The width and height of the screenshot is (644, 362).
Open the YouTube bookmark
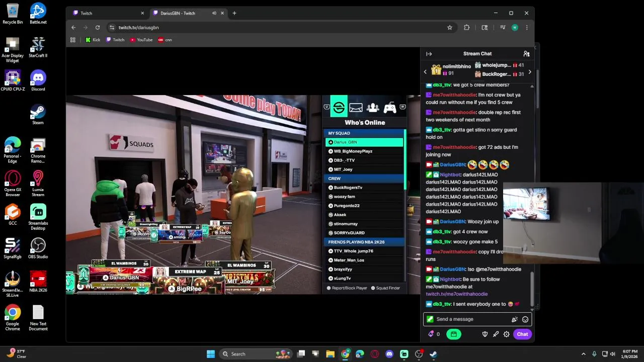click(141, 40)
